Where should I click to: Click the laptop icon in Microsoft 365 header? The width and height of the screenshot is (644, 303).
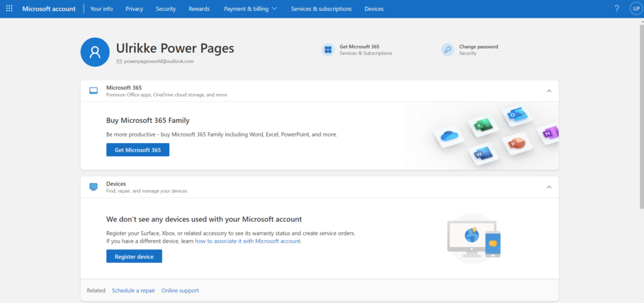click(x=94, y=91)
